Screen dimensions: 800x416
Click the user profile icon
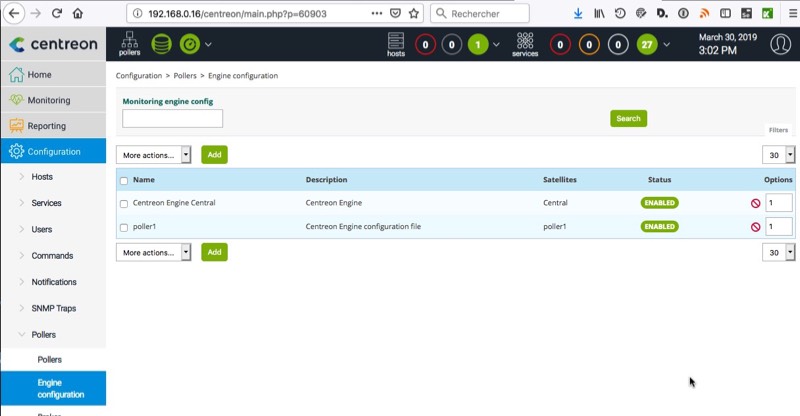coord(780,44)
